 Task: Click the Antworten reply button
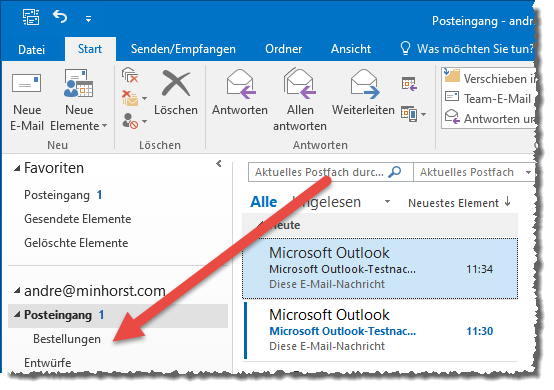pyautogui.click(x=240, y=93)
